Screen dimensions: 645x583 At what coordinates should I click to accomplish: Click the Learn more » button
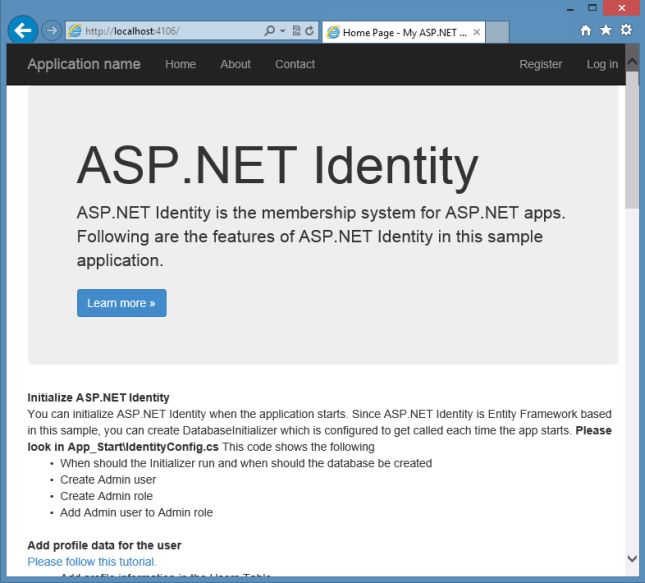(x=122, y=303)
